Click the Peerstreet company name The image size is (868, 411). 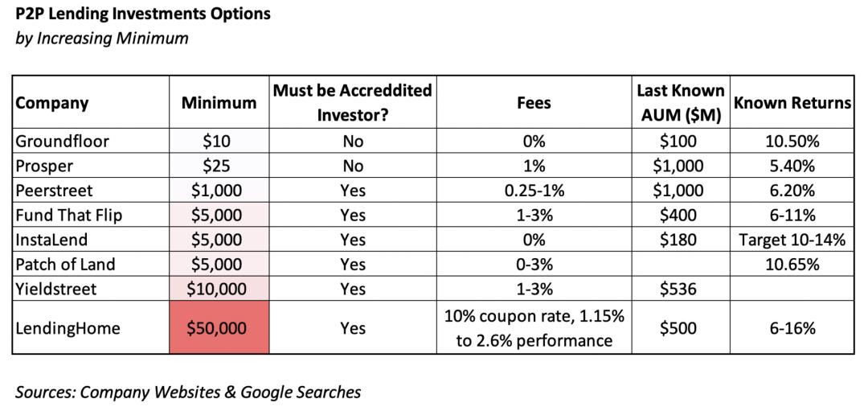point(55,191)
